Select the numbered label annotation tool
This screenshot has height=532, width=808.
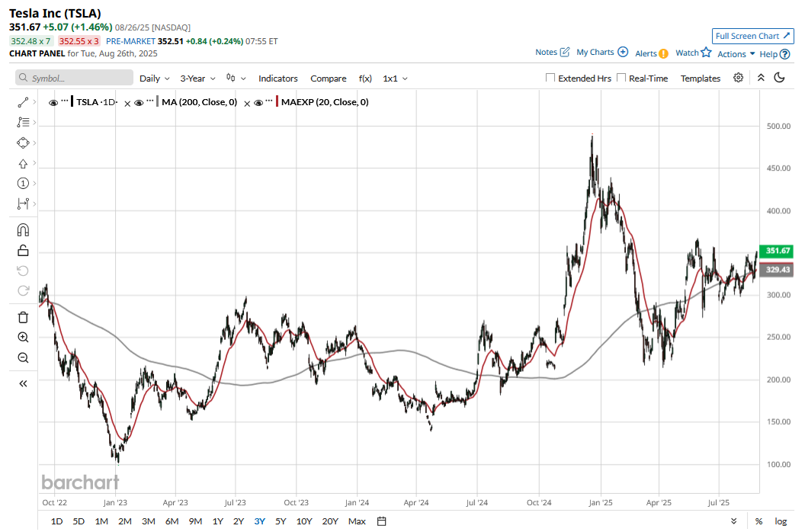23,184
